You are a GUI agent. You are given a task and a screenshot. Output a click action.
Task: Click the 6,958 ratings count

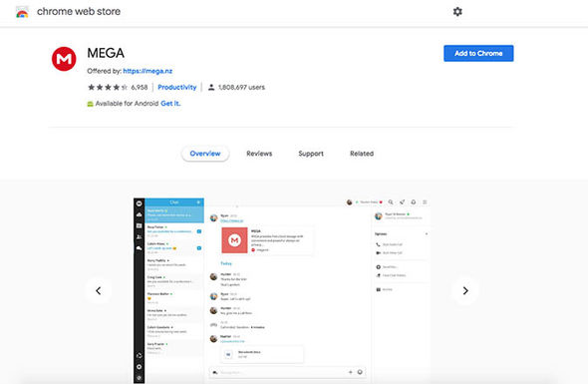pyautogui.click(x=140, y=88)
